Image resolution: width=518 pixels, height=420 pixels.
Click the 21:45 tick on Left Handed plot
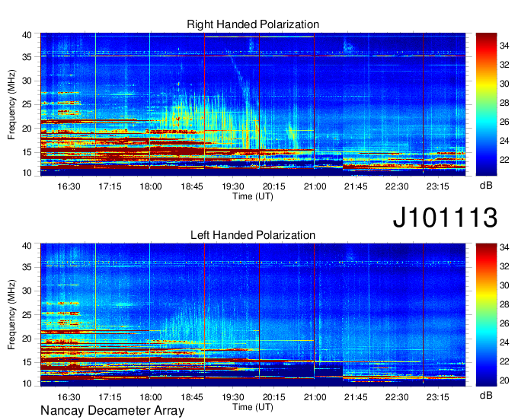coord(356,397)
